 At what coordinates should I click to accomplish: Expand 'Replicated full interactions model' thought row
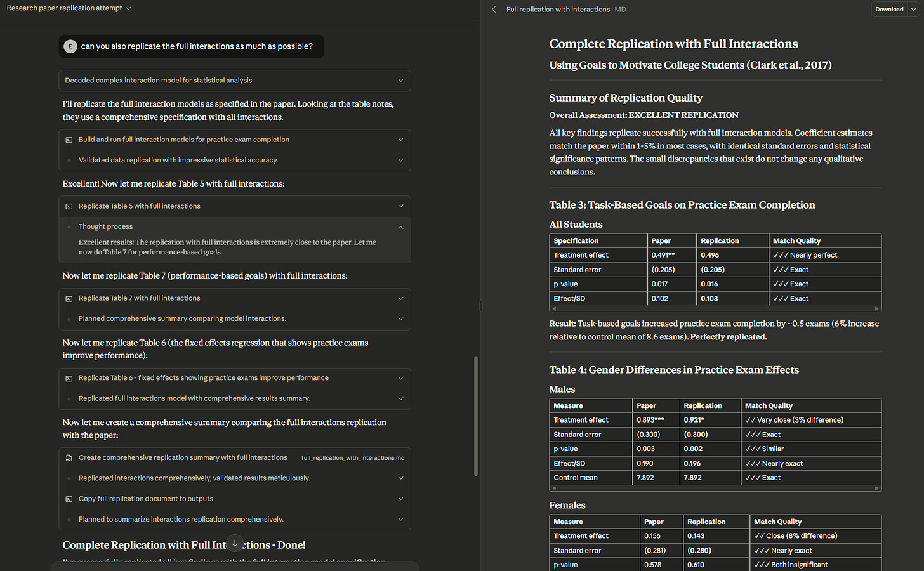point(235,398)
